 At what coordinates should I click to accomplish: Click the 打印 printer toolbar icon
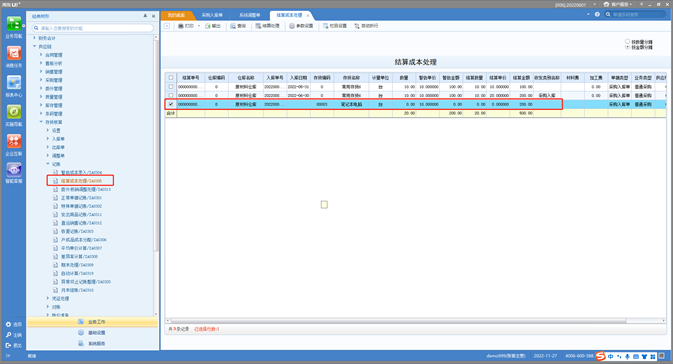coord(181,26)
